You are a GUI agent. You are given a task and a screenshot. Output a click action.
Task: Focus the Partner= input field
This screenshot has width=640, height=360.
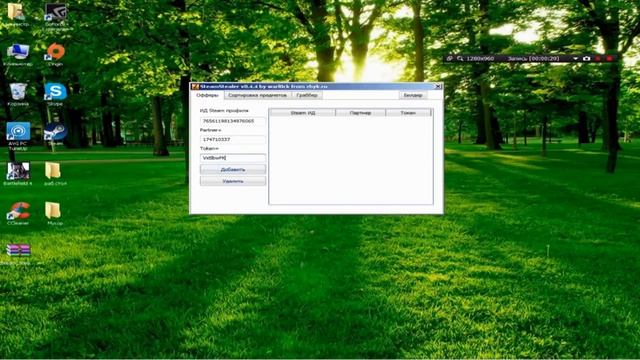(x=233, y=139)
